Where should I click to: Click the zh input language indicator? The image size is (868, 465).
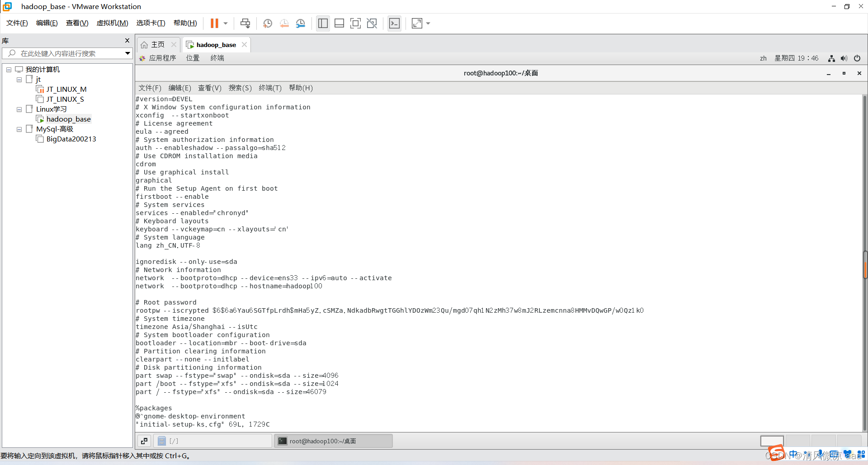tap(763, 58)
